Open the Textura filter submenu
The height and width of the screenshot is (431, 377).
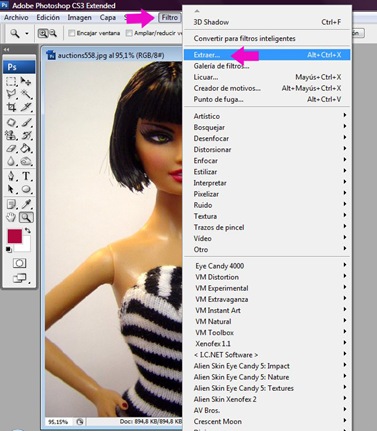click(x=267, y=216)
